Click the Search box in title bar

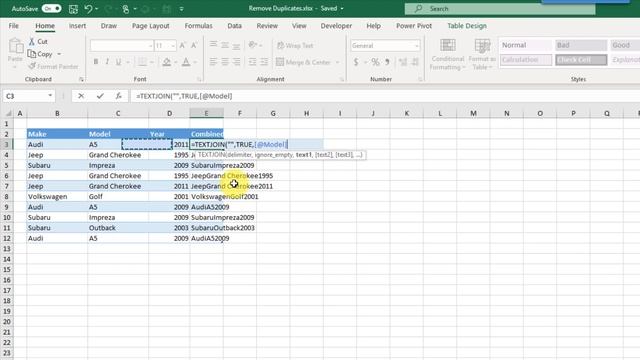point(500,9)
